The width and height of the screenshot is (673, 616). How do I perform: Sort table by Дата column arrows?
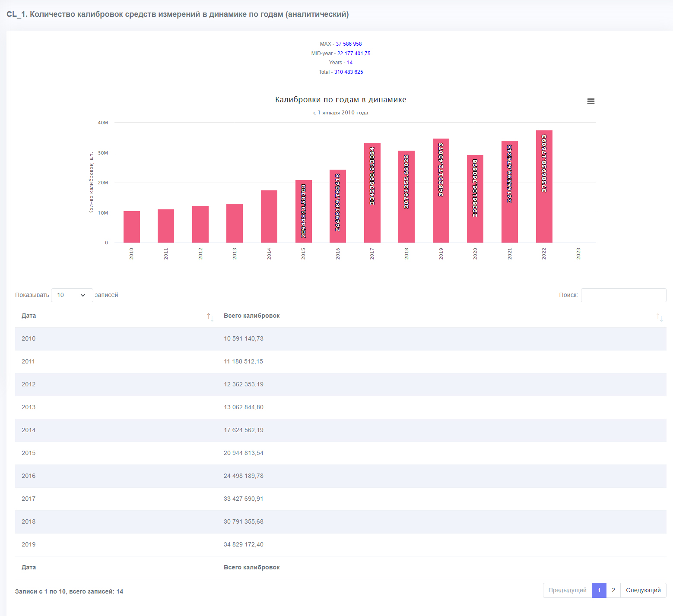pyautogui.click(x=210, y=317)
